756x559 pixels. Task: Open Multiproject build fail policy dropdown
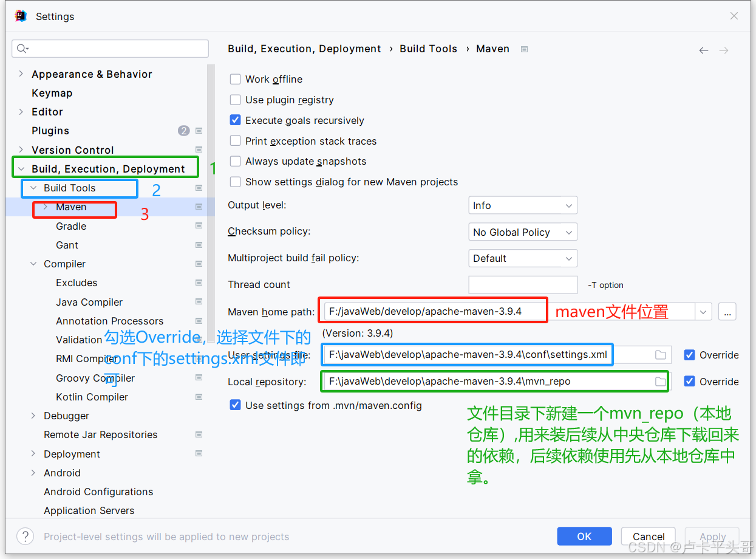[x=523, y=258]
